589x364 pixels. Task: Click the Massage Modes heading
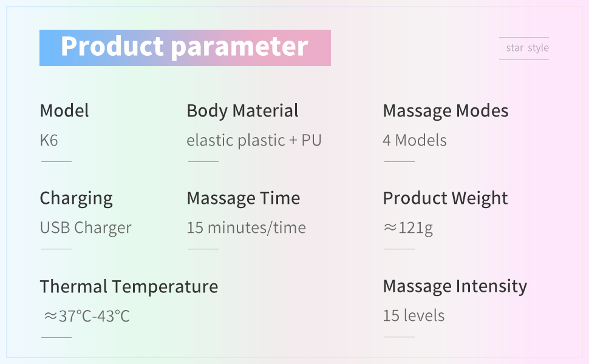446,111
